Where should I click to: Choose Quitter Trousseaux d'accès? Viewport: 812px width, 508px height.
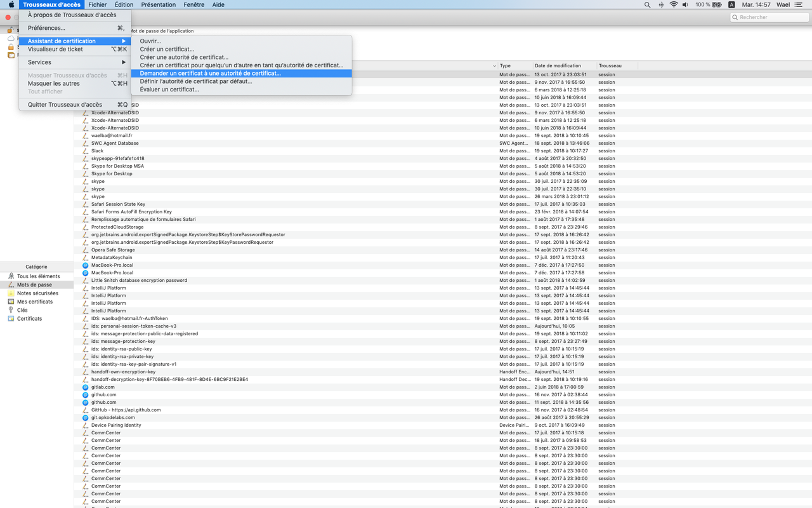[x=75, y=105]
